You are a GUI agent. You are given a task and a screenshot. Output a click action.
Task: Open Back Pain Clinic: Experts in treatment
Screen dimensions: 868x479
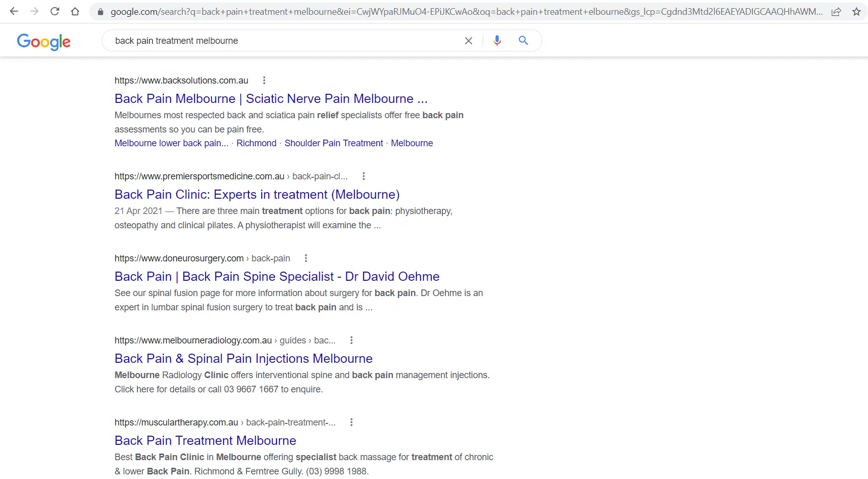tap(257, 195)
